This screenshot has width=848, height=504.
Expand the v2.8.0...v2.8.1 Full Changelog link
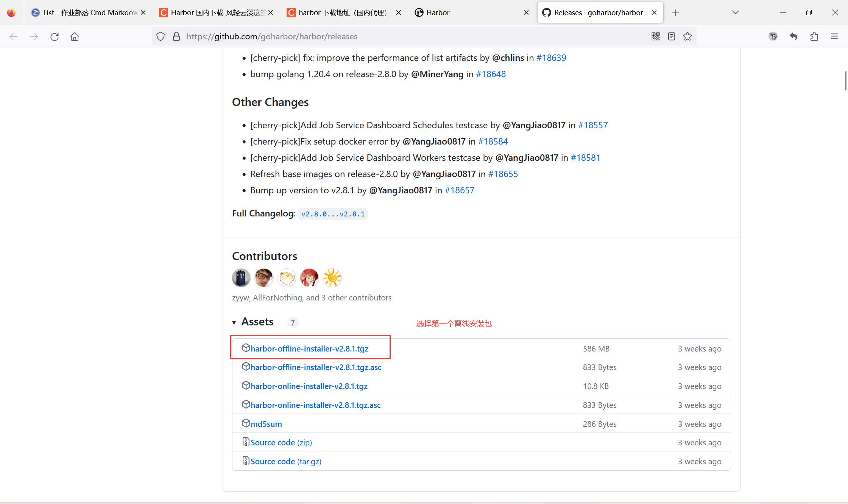(x=333, y=213)
